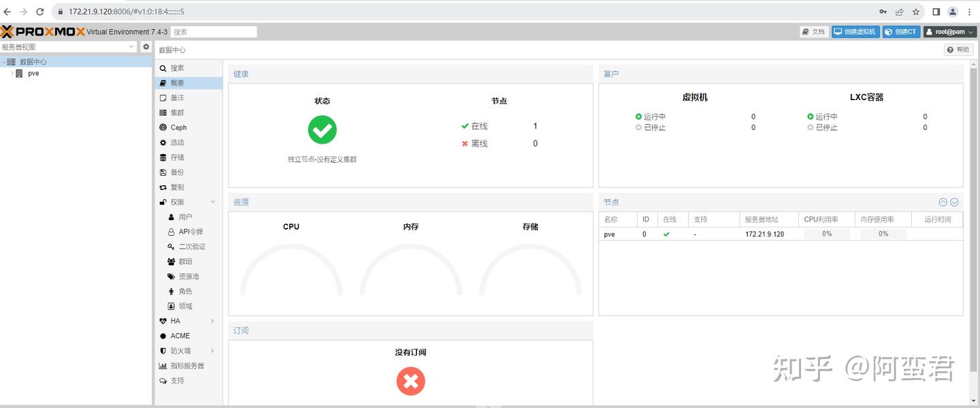The height and width of the screenshot is (408, 980).
Task: Click the 创建CT button
Action: 901,31
